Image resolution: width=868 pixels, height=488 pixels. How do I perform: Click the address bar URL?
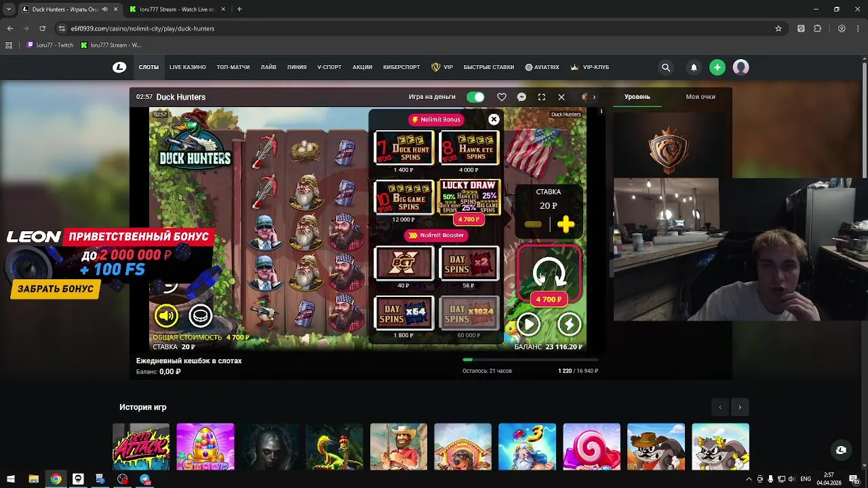tap(142, 28)
